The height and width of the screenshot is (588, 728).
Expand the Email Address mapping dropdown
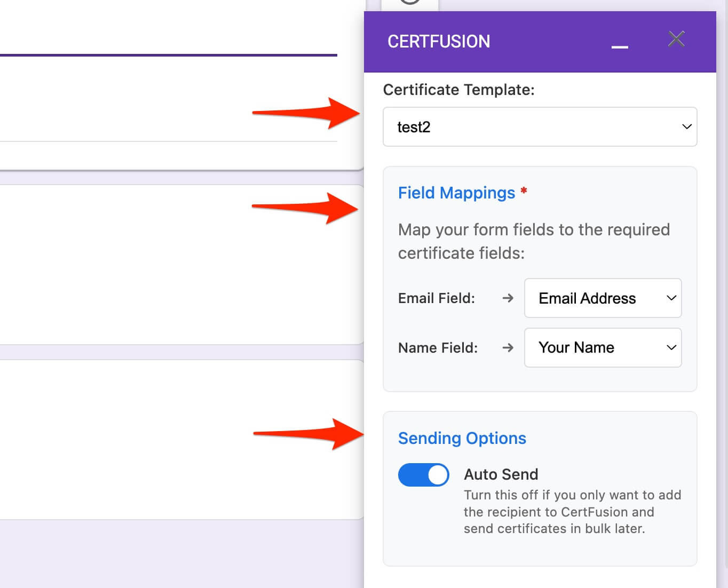(x=603, y=298)
